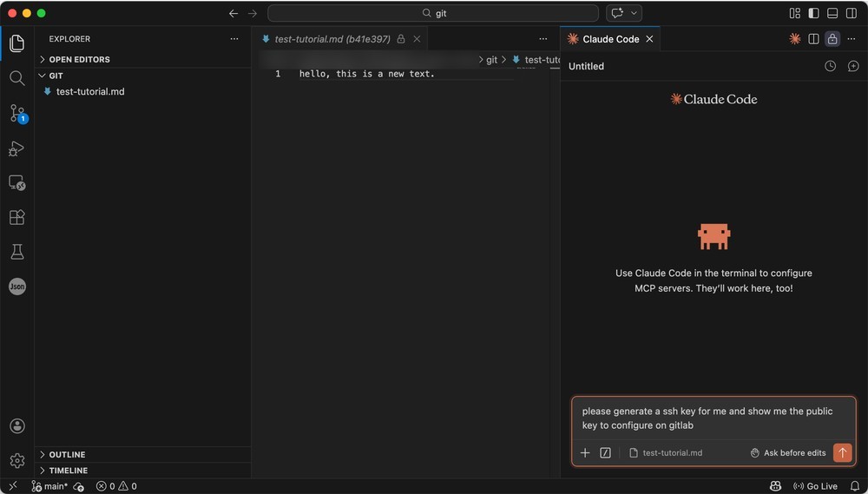Screen dimensions: 868x494
Task: Click Claude Code starburst icon in tab toolbar
Action: 795,39
